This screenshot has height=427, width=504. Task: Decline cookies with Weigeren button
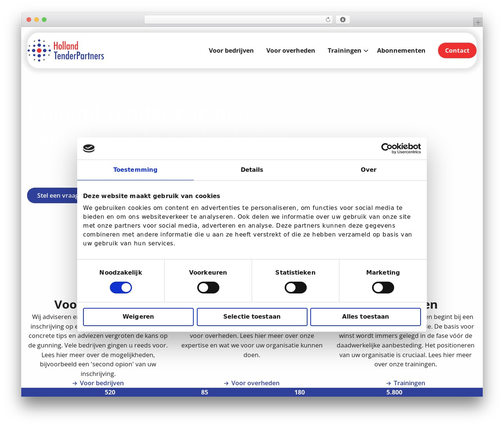pyautogui.click(x=138, y=317)
